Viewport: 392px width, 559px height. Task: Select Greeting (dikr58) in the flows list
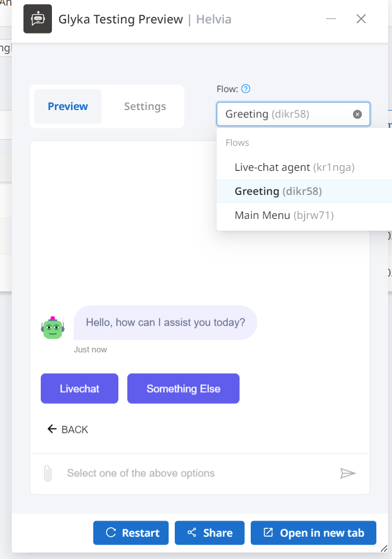(x=304, y=191)
